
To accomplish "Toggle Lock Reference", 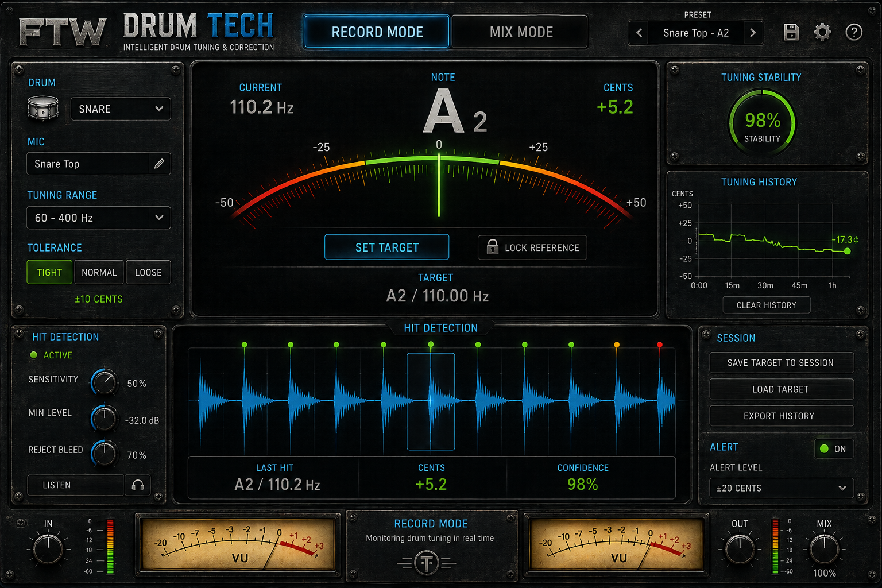I will (x=532, y=247).
